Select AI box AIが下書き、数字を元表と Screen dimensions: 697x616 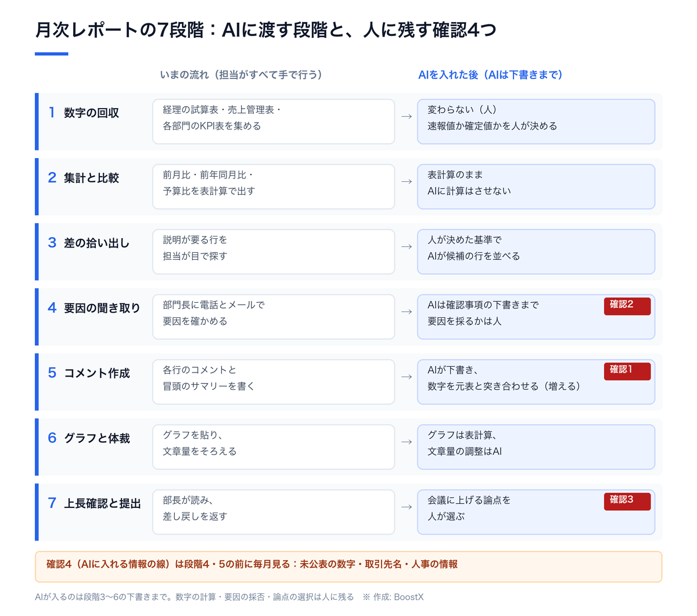click(x=536, y=382)
